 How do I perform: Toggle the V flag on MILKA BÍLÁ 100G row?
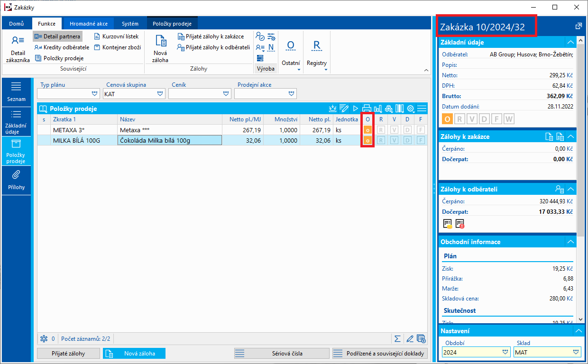point(394,140)
